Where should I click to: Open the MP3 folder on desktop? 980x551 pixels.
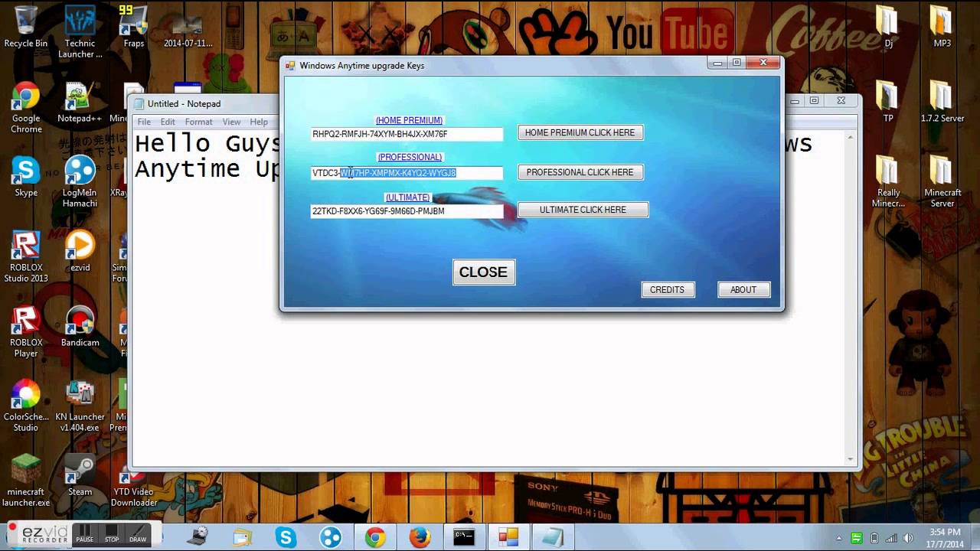click(942, 27)
